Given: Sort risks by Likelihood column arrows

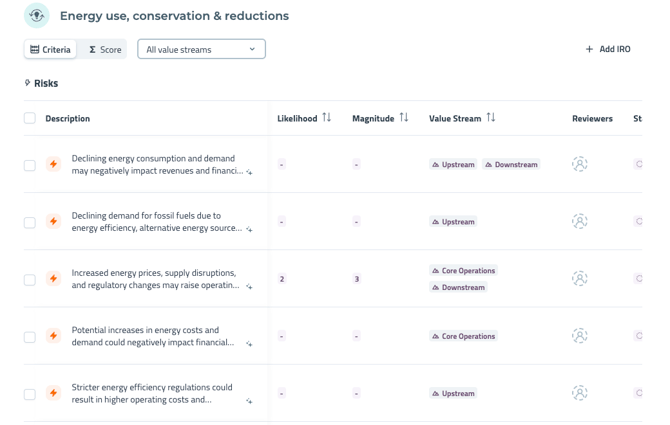Looking at the screenshot, I should [x=327, y=118].
